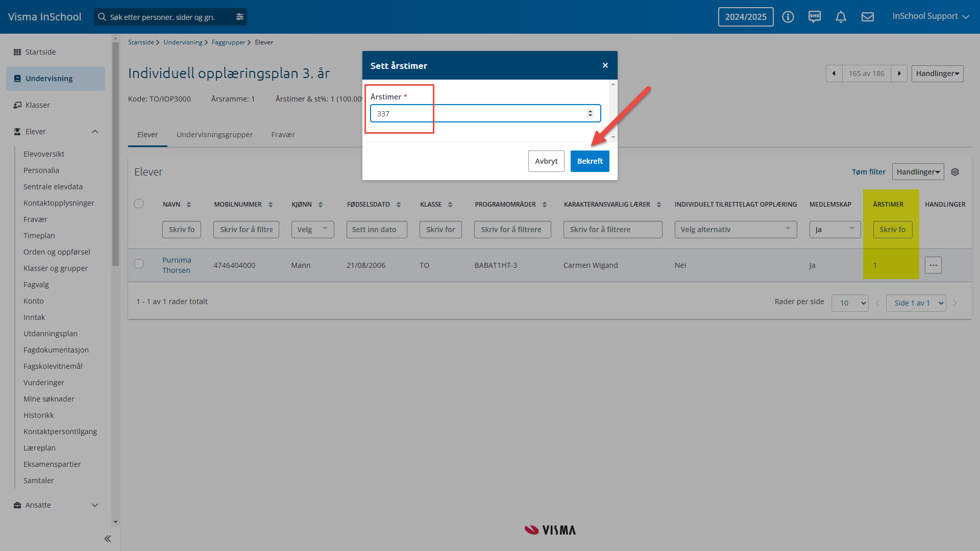Click the Bekreft button
980x551 pixels.
tap(590, 161)
